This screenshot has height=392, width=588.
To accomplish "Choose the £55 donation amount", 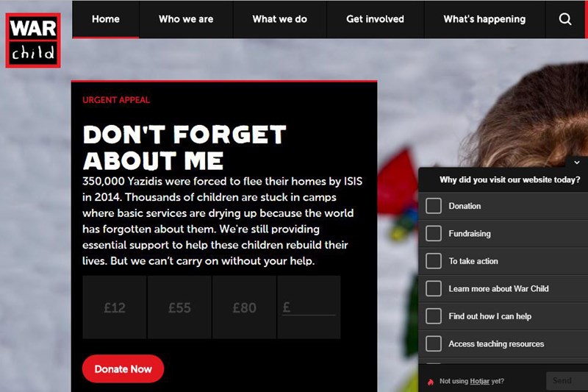I will [179, 307].
